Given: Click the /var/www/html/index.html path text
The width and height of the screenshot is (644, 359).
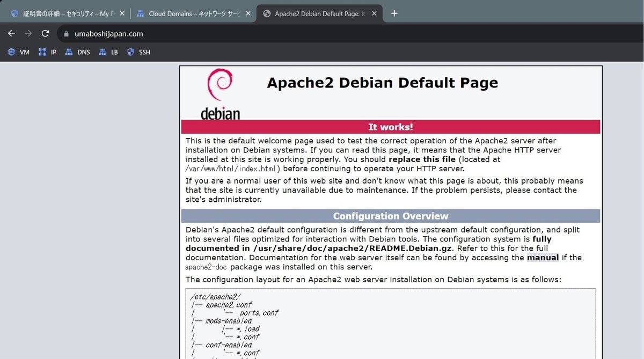Looking at the screenshot, I should (x=231, y=168).
